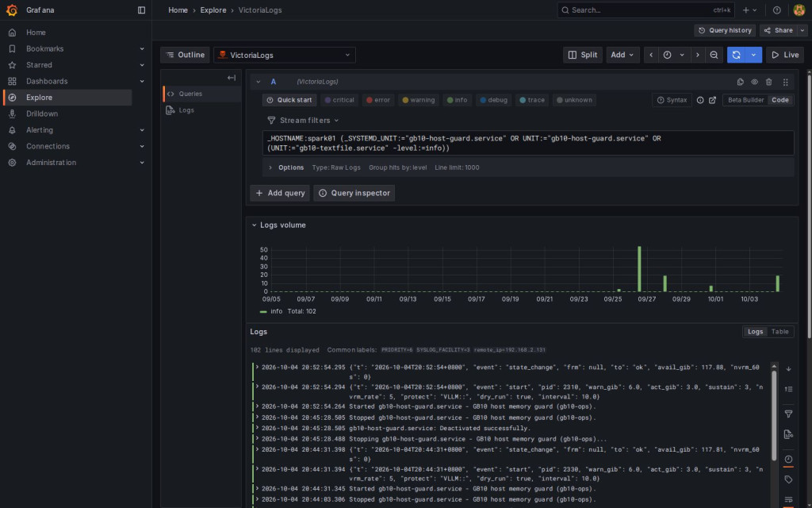Viewport: 812px width, 508px height.
Task: Click the info circle icon beside Syntax
Action: tap(700, 100)
